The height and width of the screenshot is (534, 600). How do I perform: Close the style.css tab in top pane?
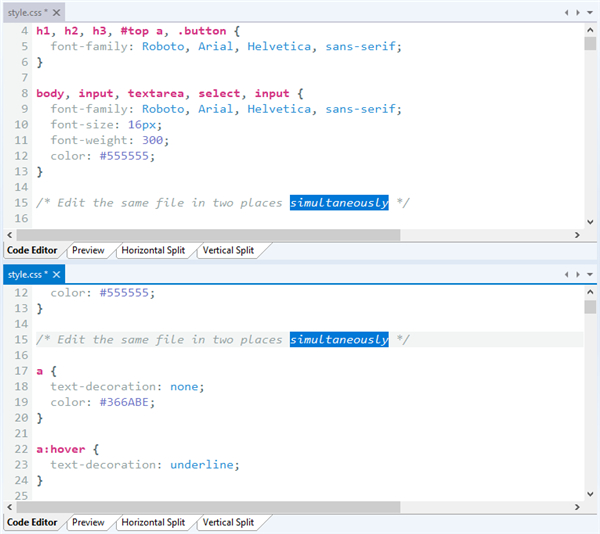pyautogui.click(x=56, y=13)
